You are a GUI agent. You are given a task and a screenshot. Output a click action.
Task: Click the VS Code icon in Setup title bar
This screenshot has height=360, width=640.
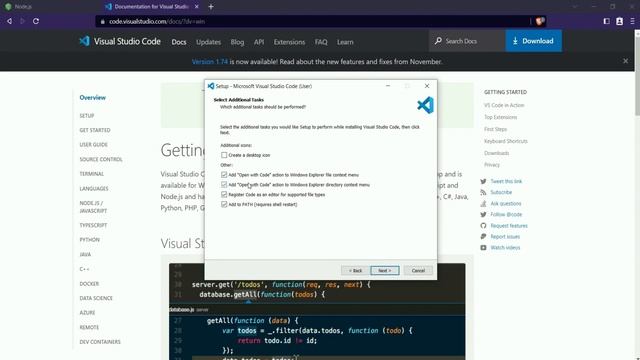pos(211,86)
